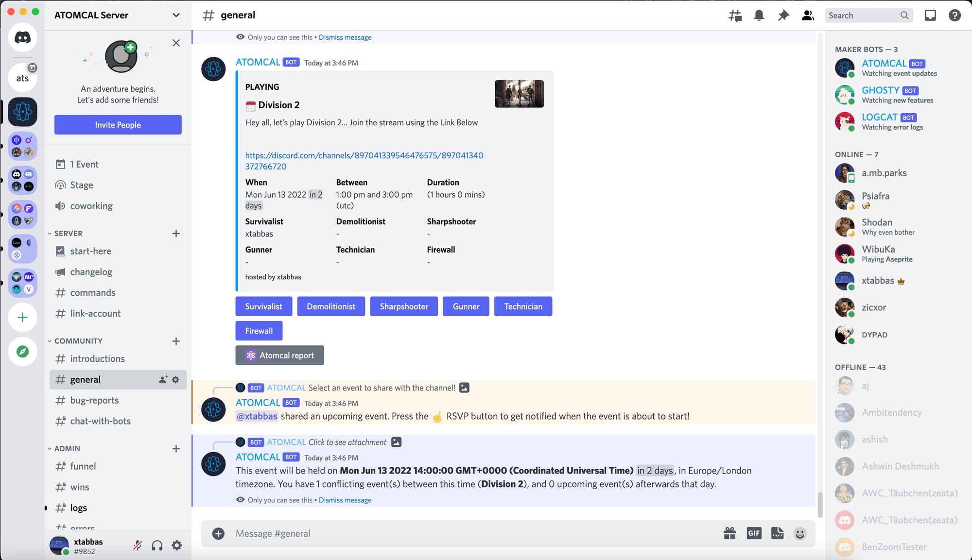Open the sticker picker icon

coord(778,533)
